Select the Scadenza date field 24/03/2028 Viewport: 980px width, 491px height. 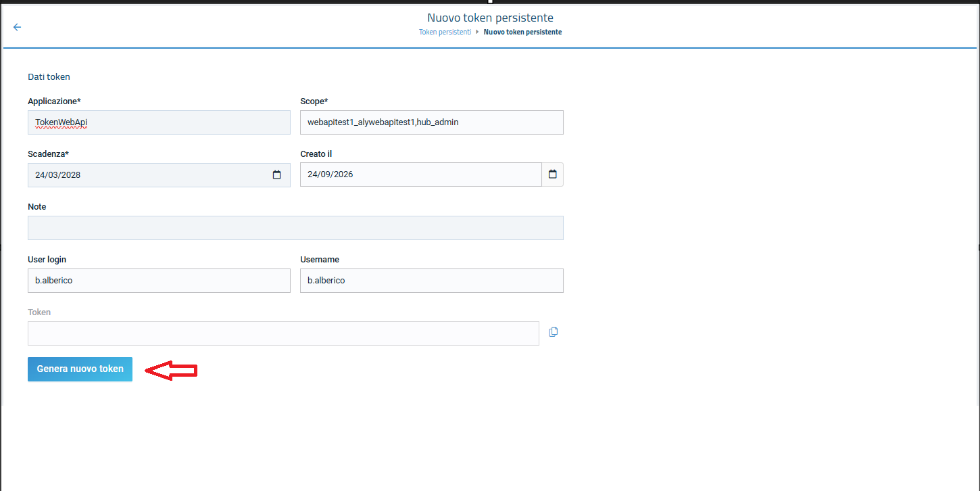click(x=159, y=174)
